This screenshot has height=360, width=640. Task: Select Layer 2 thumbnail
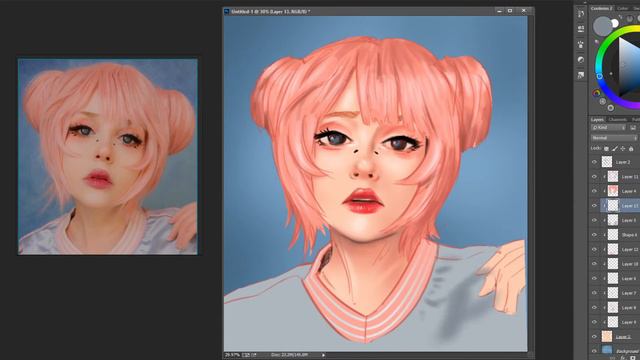607,162
